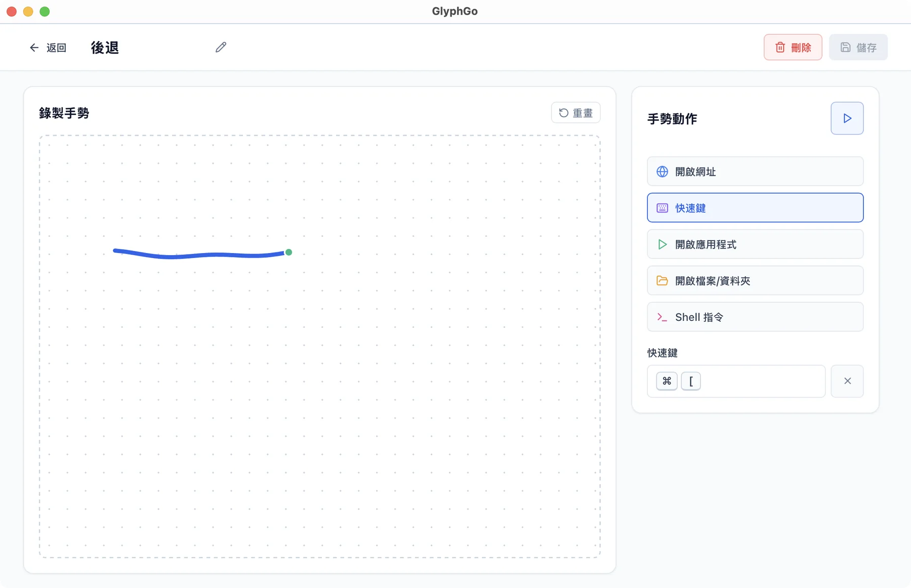
Task: Go back with the 返回 button
Action: (48, 48)
